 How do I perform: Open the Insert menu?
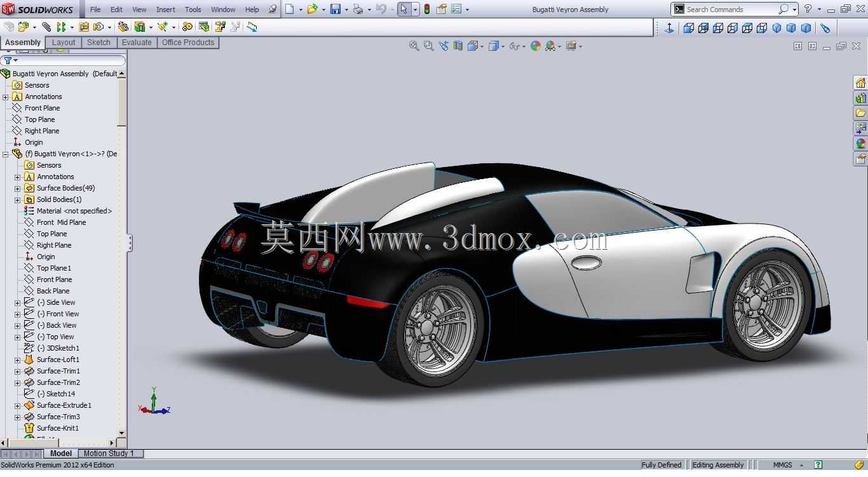click(166, 10)
